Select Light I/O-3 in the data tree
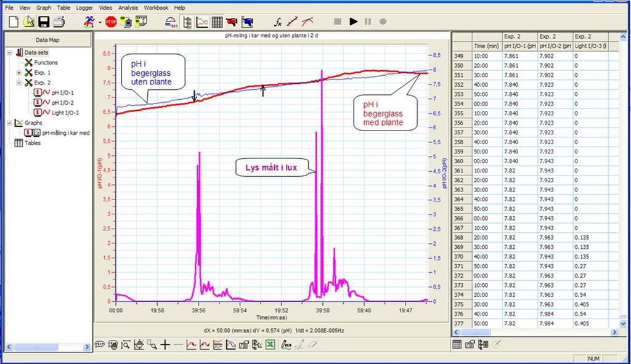Viewport: 631px width, 364px height. click(x=65, y=113)
